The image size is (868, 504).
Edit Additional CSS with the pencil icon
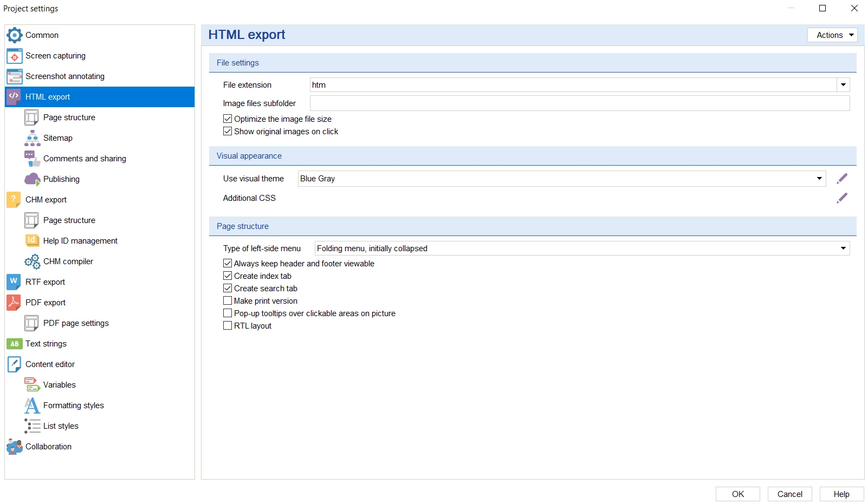point(842,198)
